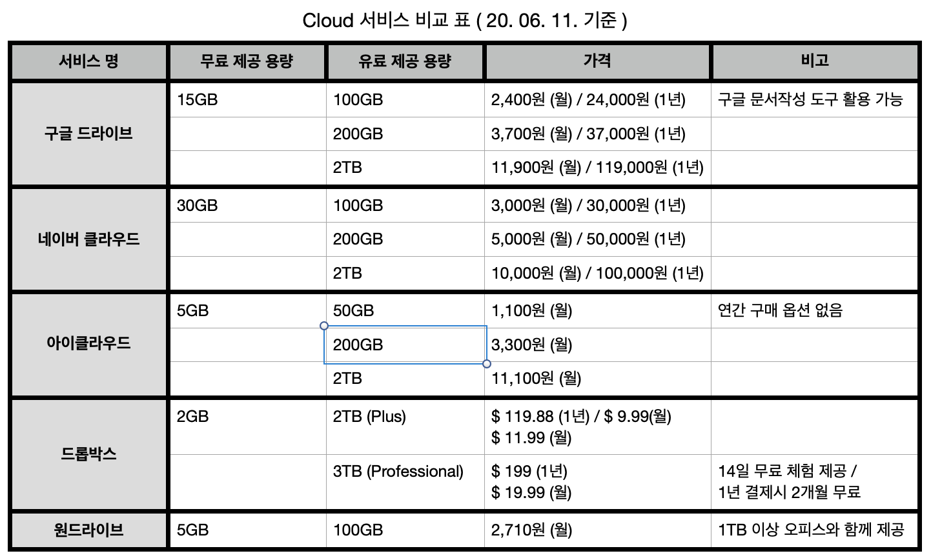Click the upper selection handle of the 200GB cell

pos(324,326)
